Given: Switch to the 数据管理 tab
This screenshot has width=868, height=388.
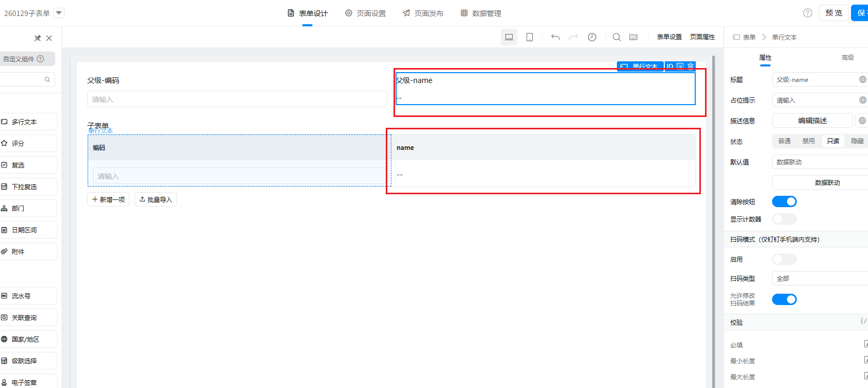Looking at the screenshot, I should pos(481,13).
